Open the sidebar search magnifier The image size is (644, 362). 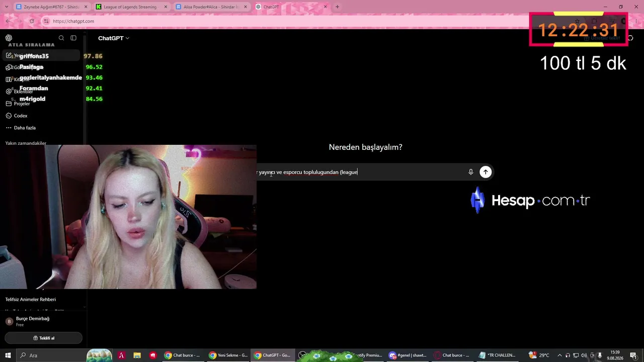tap(61, 38)
